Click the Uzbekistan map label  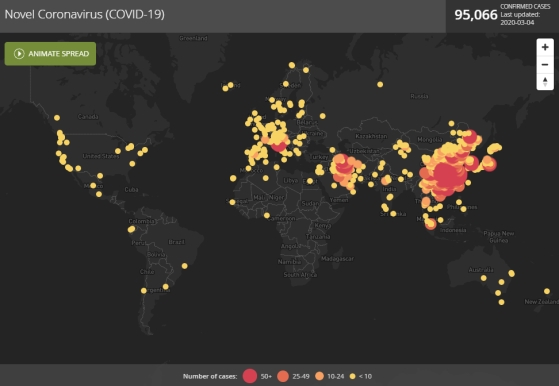click(x=364, y=151)
